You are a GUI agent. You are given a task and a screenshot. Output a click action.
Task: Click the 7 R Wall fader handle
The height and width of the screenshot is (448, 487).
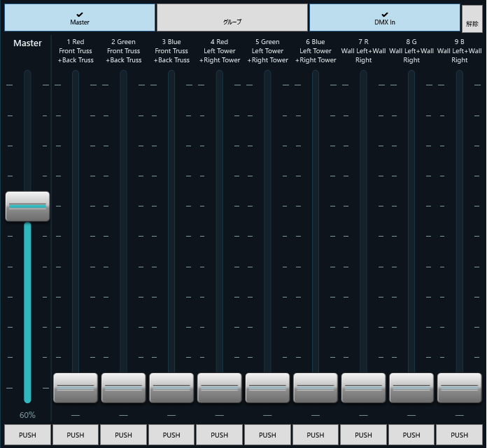tap(363, 388)
